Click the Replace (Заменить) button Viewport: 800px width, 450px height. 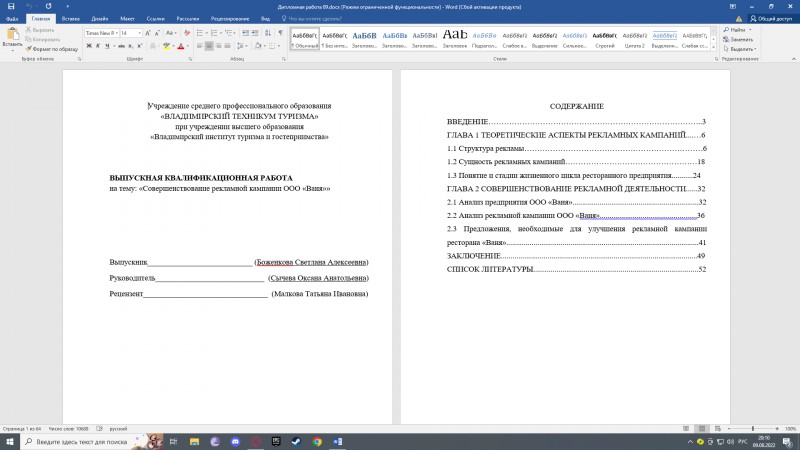pos(738,39)
